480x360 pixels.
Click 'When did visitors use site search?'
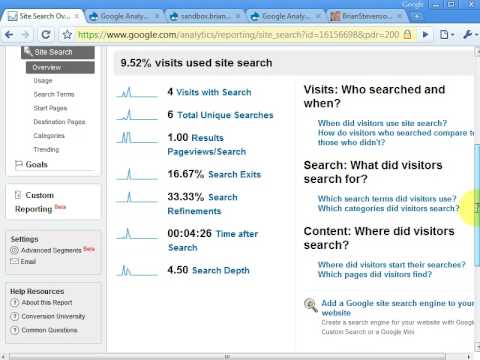[x=382, y=123]
